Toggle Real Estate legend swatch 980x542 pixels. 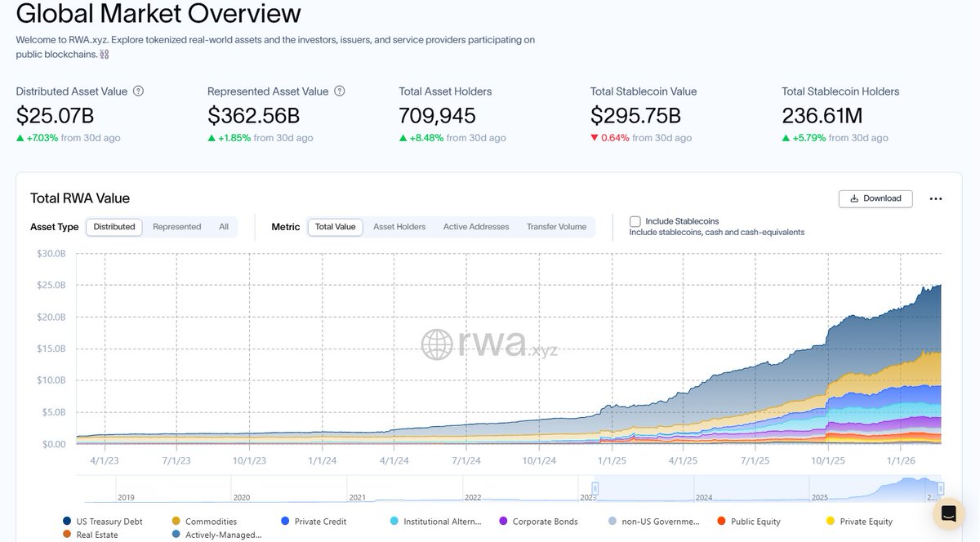tap(67, 535)
